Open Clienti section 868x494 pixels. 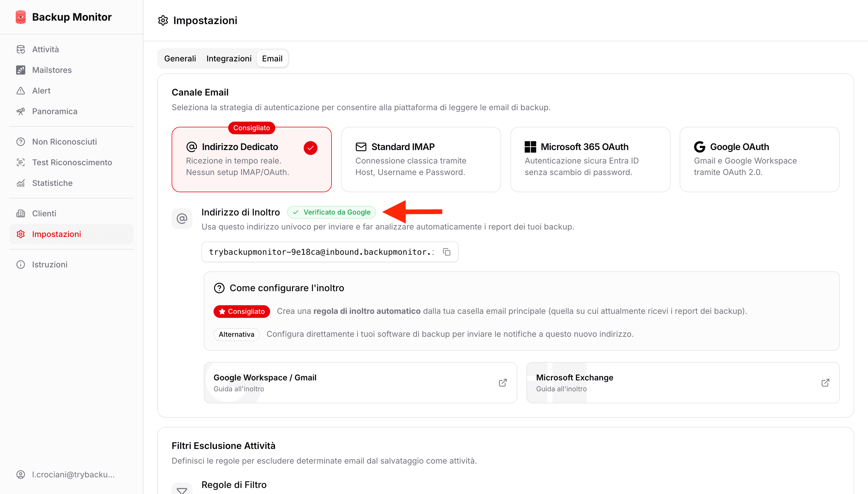[x=44, y=213]
